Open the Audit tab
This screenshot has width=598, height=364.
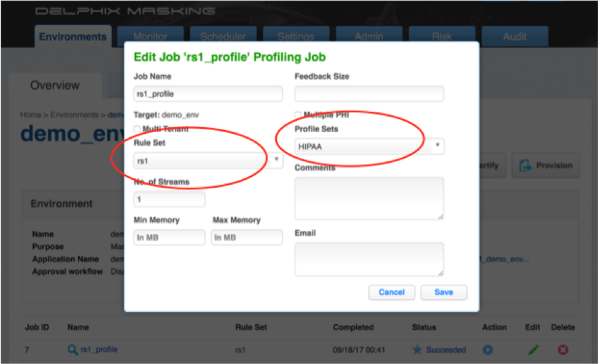515,37
